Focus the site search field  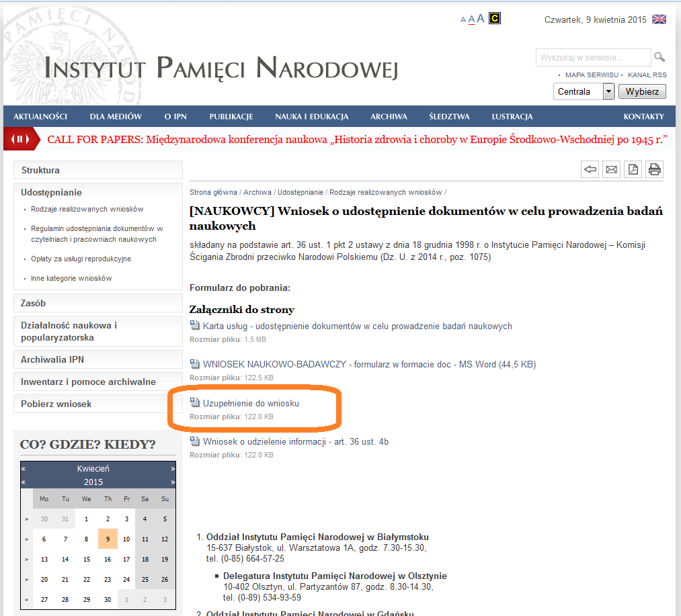[593, 57]
